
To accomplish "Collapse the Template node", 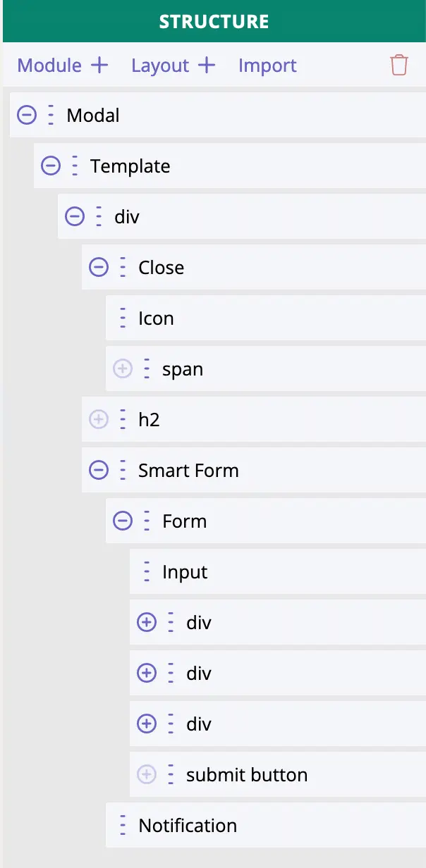I will click(x=51, y=166).
